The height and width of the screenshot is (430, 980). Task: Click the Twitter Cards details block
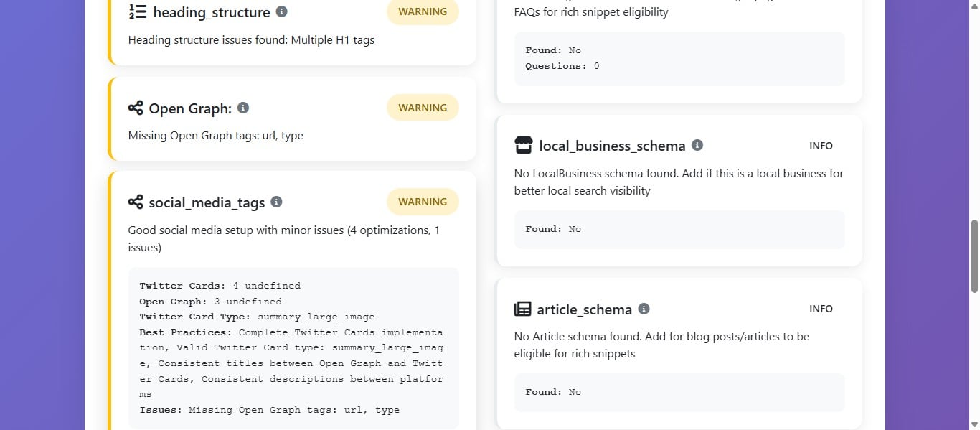[293, 347]
